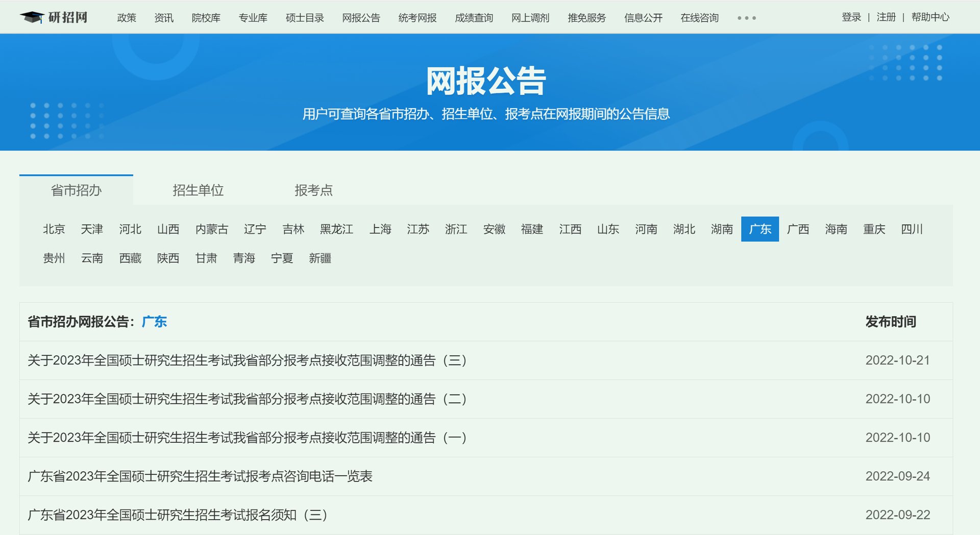Open 报考点咨询电话一览表 announcement

[x=200, y=476]
